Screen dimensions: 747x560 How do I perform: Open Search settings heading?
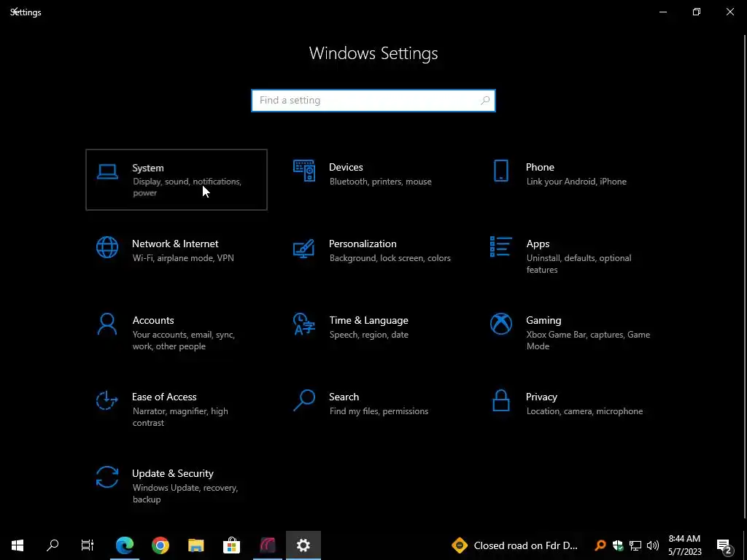pyautogui.click(x=344, y=397)
